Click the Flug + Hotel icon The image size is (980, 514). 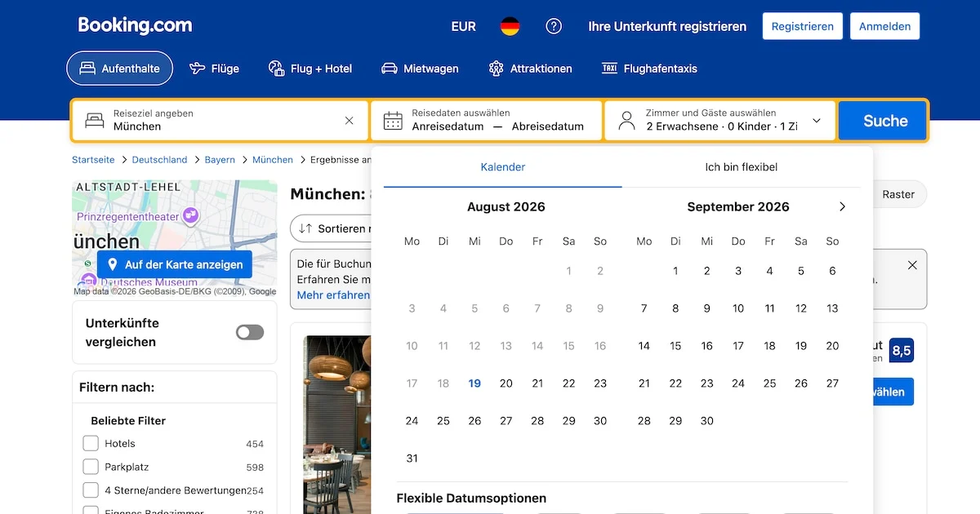click(276, 69)
